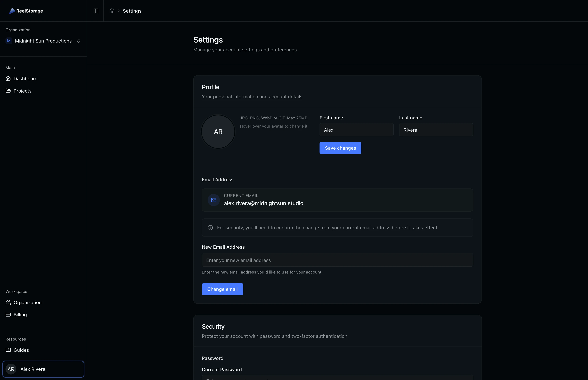This screenshot has height=380, width=588.
Task: Open the Alex Rivera account menu
Action: click(x=43, y=369)
